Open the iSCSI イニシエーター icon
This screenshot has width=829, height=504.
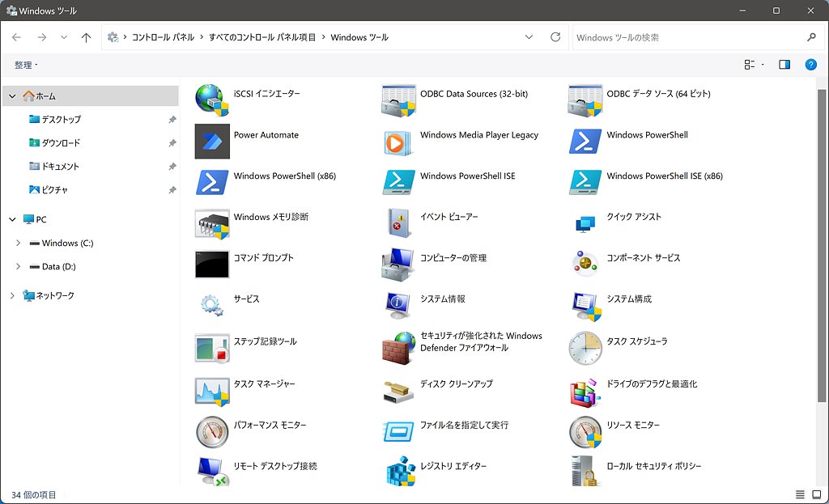[212, 100]
